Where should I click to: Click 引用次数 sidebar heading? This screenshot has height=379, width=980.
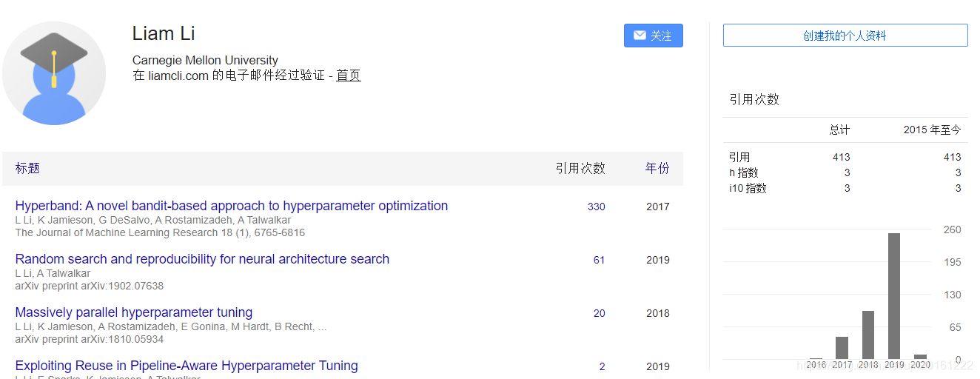tap(754, 99)
